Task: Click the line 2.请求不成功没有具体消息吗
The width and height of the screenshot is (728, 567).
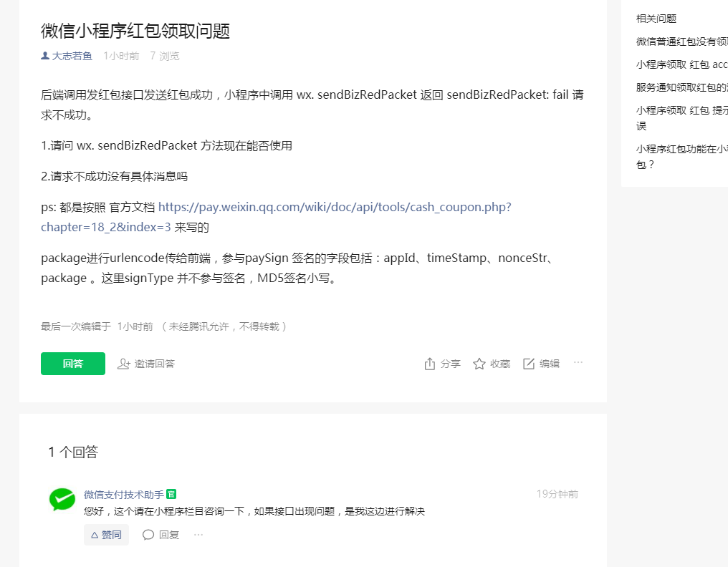Action: tap(114, 176)
